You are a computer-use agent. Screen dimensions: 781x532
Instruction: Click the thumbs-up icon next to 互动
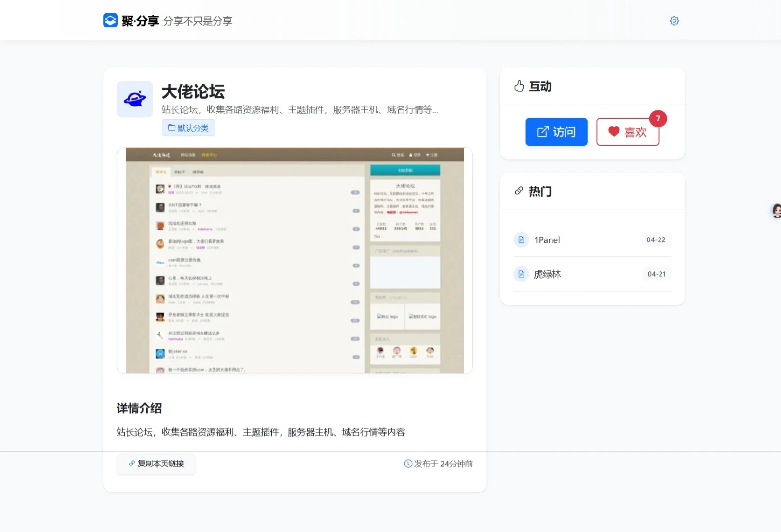[x=519, y=86]
